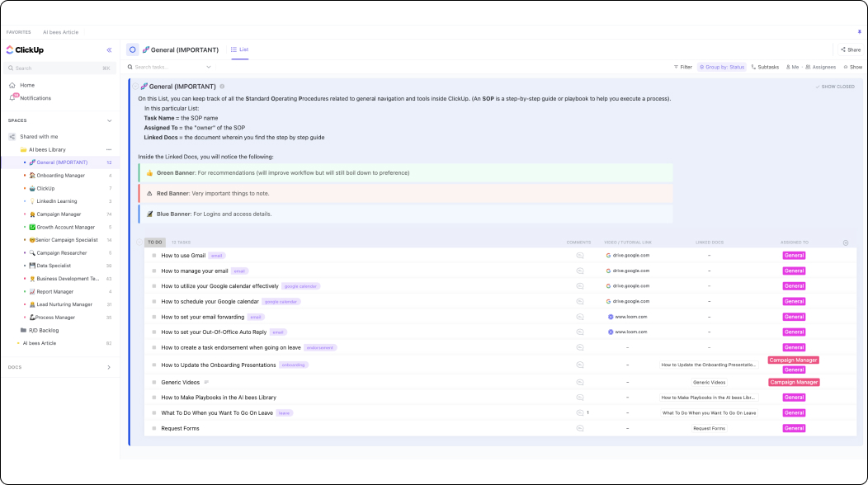Click the onboarding tag on Onboarding Presentations task
Image resolution: width=868 pixels, height=485 pixels.
coord(294,365)
